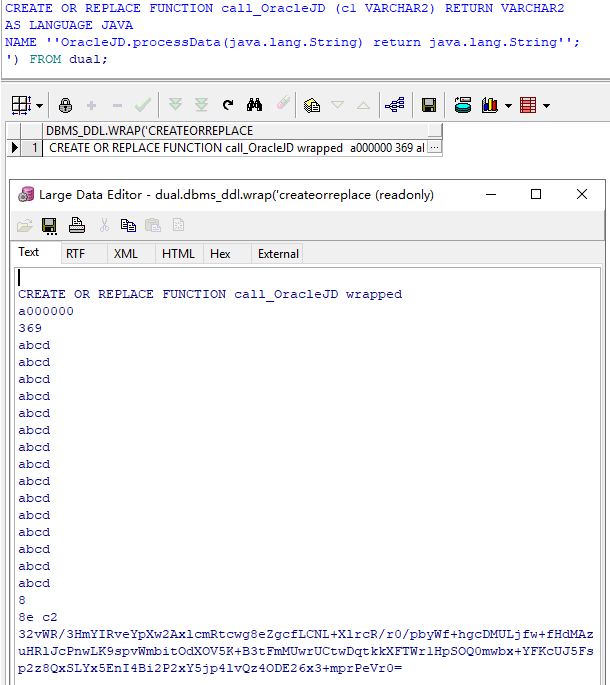This screenshot has height=685, width=610.
Task: Click the 'NAME OracleJD.processData' line in SQL editor
Action: coord(292,42)
